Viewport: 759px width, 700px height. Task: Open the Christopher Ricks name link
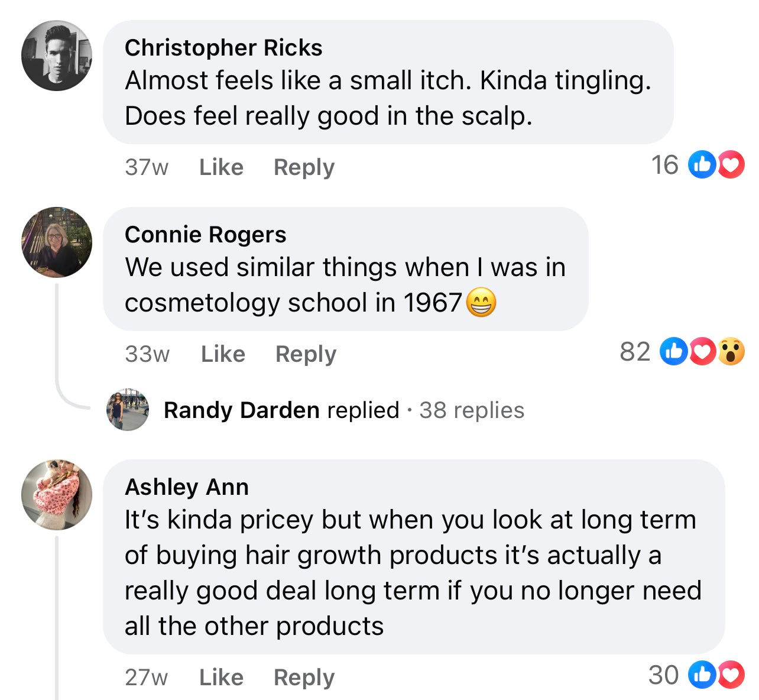point(223,48)
